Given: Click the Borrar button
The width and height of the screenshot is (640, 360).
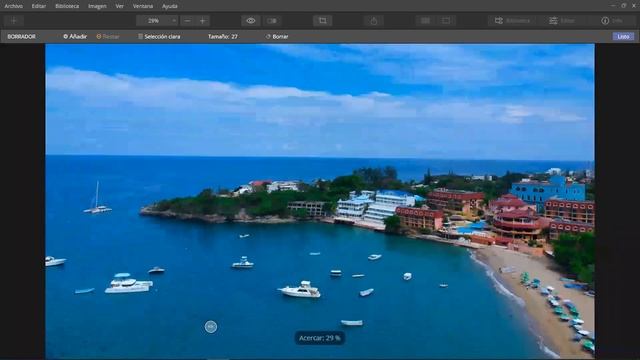Looking at the screenshot, I should point(277,37).
